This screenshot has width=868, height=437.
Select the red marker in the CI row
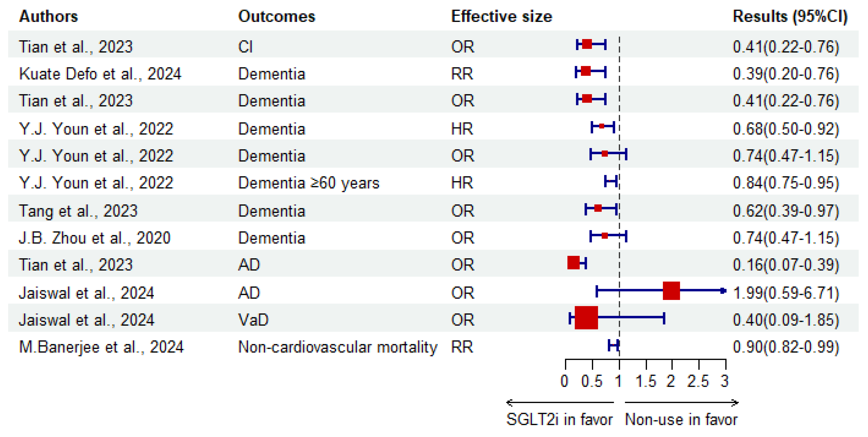[x=587, y=44]
